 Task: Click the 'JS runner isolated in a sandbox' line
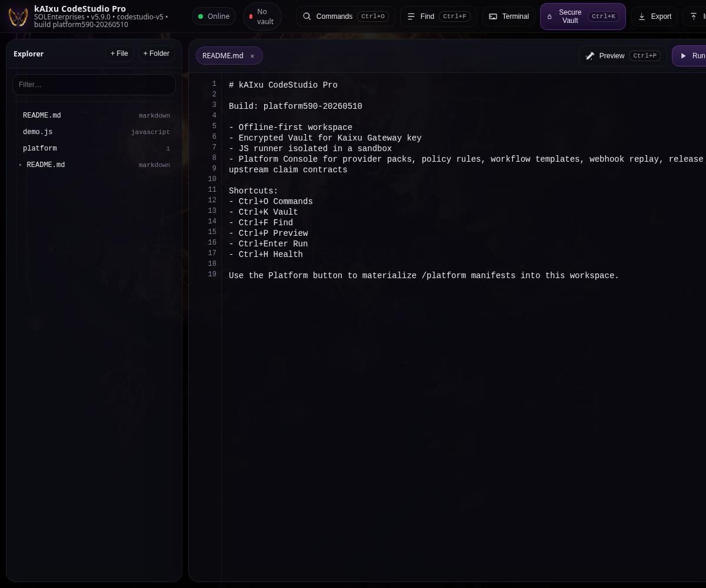point(310,149)
